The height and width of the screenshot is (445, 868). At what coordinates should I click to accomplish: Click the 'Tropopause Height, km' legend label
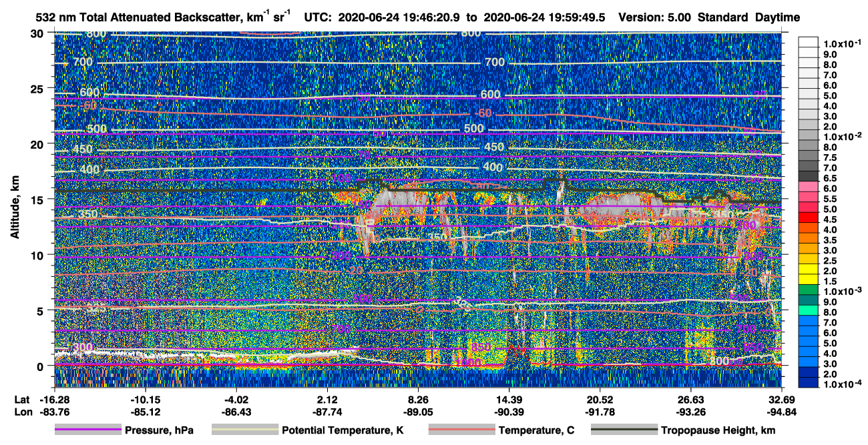click(718, 430)
